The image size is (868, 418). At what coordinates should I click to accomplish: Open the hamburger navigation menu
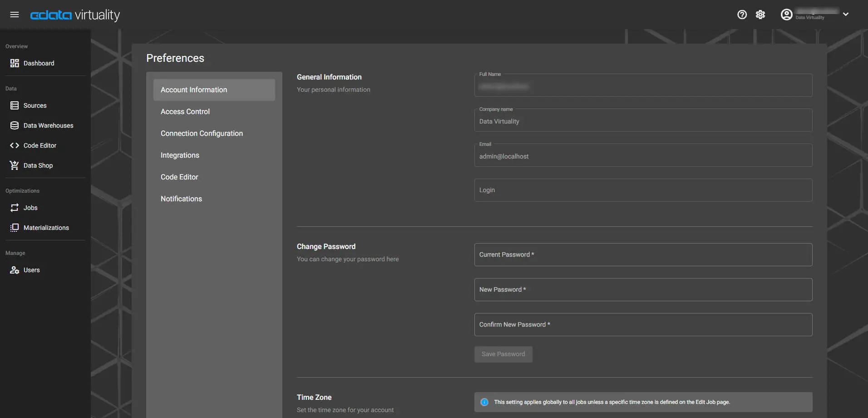15,15
